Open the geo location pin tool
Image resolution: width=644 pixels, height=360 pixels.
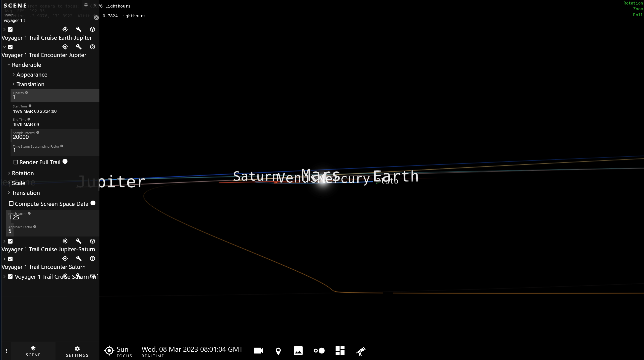278,350
